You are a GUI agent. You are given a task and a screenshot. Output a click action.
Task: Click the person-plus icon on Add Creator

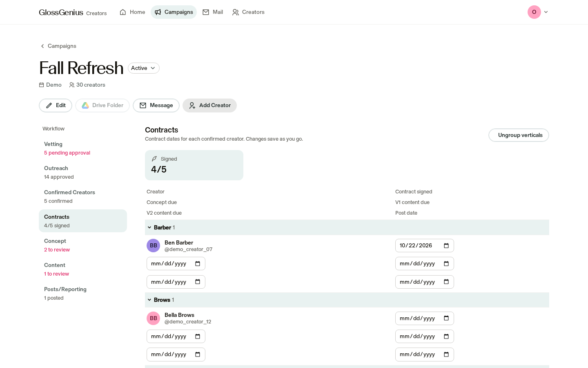point(192,105)
